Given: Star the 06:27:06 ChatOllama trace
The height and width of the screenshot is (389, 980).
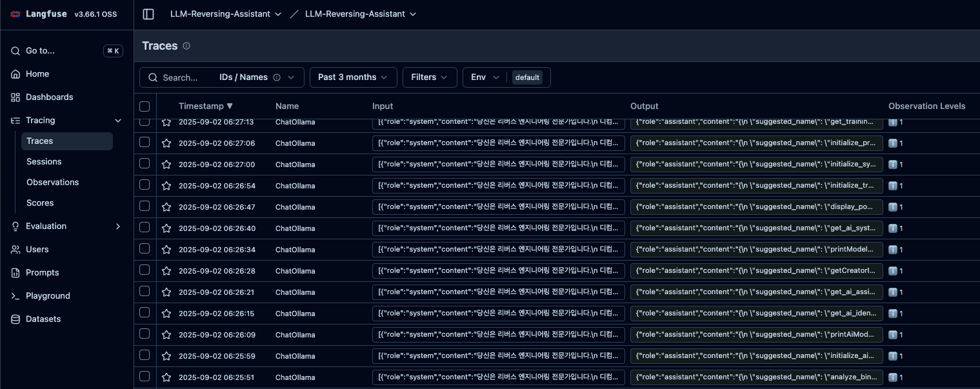Looking at the screenshot, I should (x=166, y=143).
